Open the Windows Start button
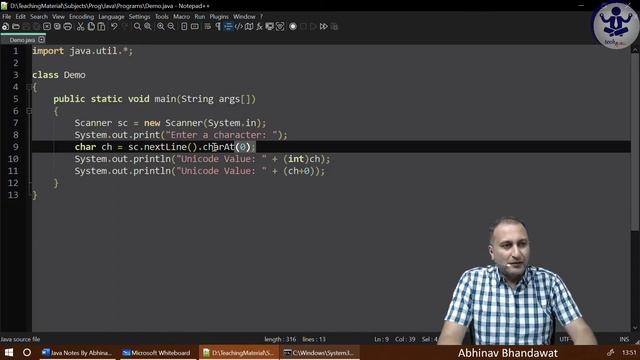Image resolution: width=640 pixels, height=360 pixels. coord(9,352)
